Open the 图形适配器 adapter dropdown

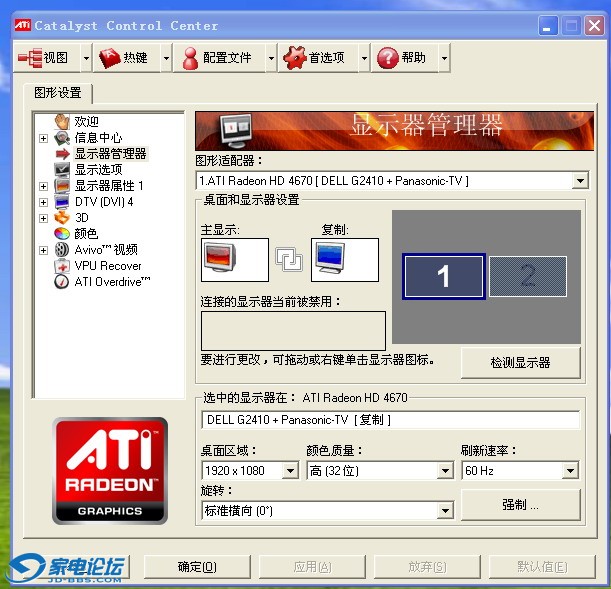coord(580,181)
